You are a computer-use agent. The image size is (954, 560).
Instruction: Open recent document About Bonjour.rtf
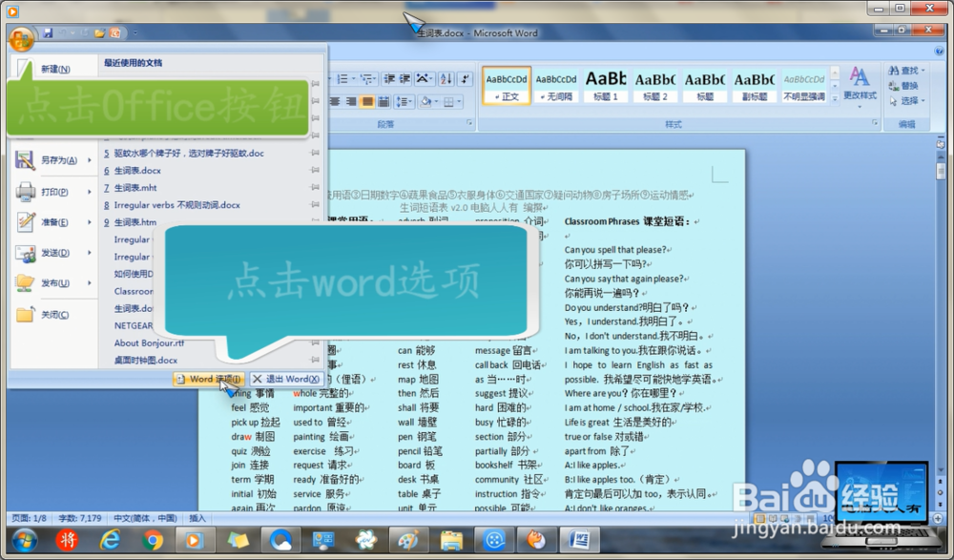pyautogui.click(x=149, y=342)
